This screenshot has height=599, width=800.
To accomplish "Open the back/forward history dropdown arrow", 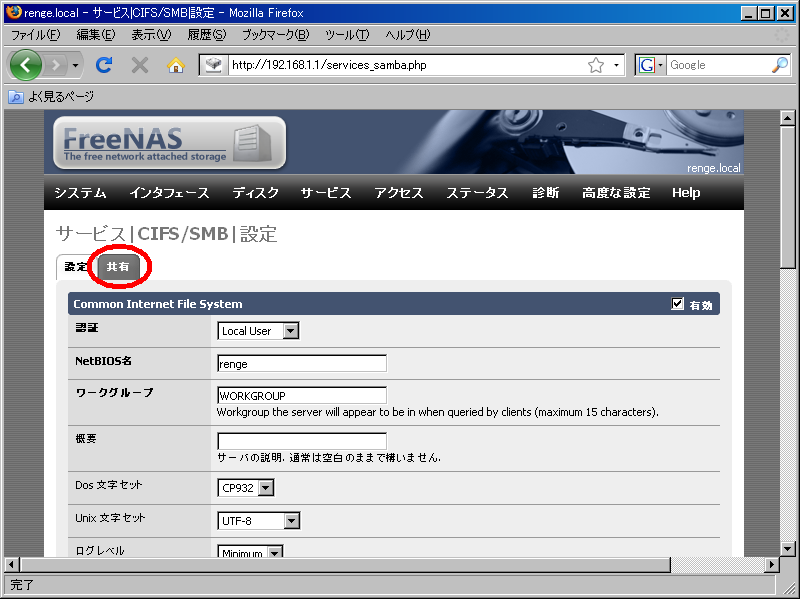I will (x=76, y=65).
